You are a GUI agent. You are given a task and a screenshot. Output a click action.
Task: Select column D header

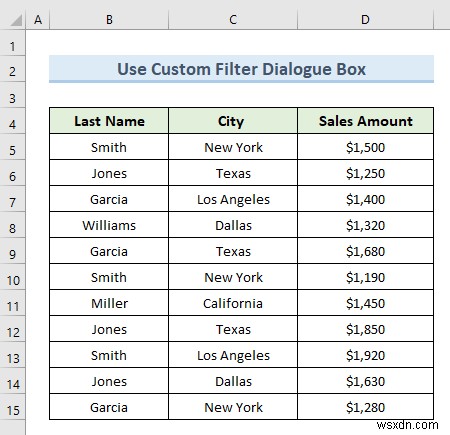[x=365, y=20]
